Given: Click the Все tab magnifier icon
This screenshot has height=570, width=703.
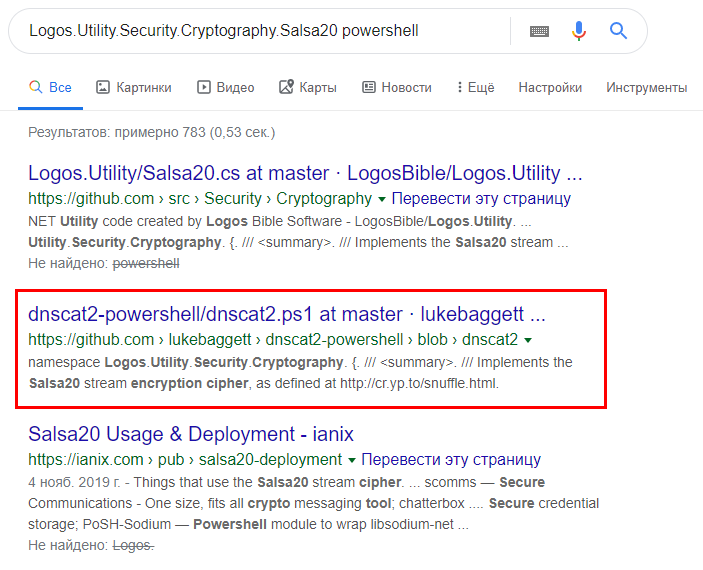Looking at the screenshot, I should pyautogui.click(x=35, y=87).
